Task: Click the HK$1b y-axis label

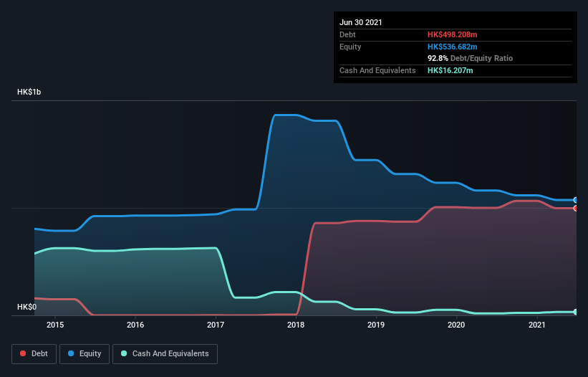Action: (29, 92)
